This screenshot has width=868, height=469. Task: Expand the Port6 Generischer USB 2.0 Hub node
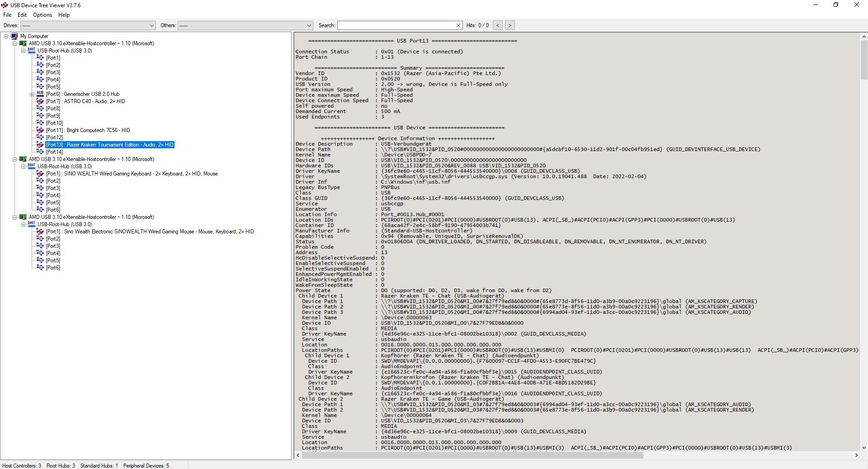point(32,94)
